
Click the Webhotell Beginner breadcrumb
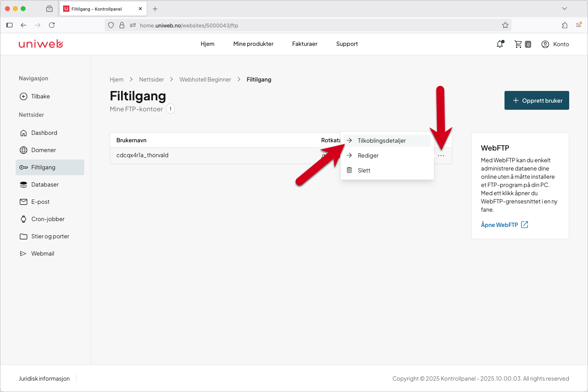coord(205,80)
